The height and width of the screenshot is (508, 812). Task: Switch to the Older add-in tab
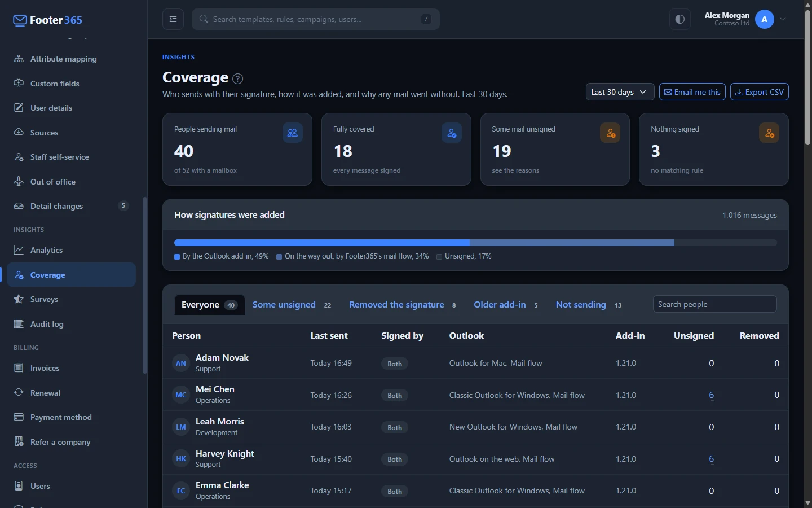click(x=506, y=305)
